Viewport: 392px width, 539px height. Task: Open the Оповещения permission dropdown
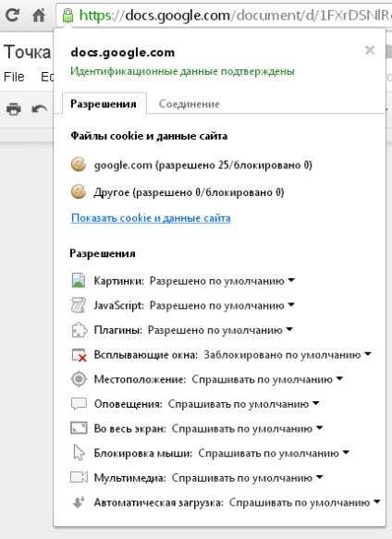click(243, 404)
